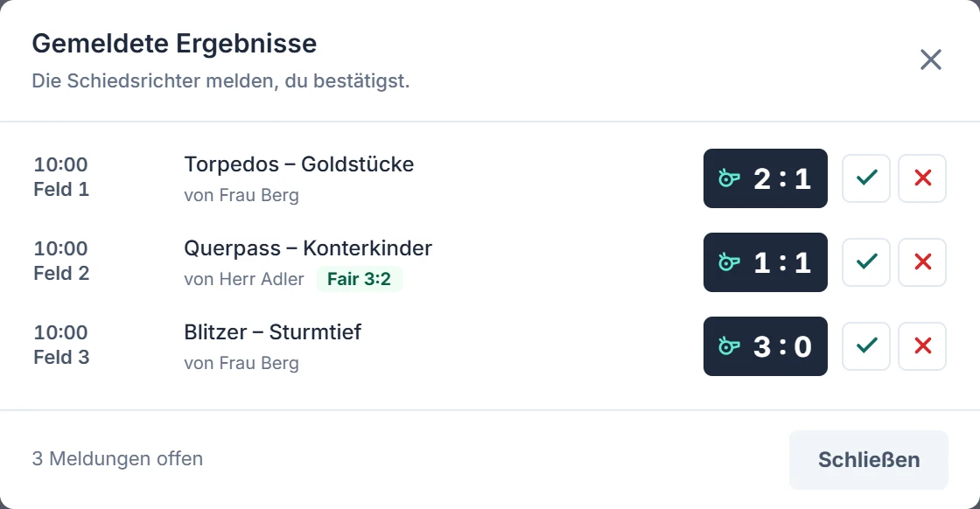Click the '3 Meldungen offen' status text
Viewport: 980px width, 509px height.
click(117, 459)
